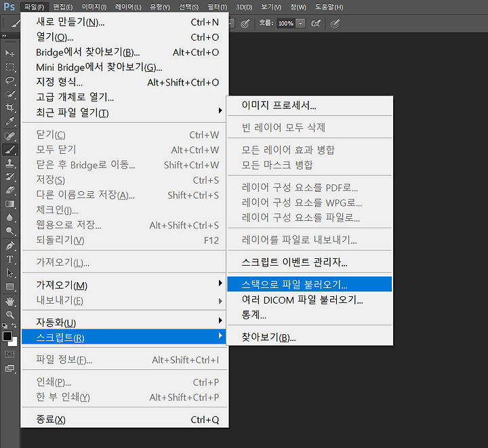This screenshot has width=488, height=448.
Task: Select the Pen tool
Action: [9, 246]
